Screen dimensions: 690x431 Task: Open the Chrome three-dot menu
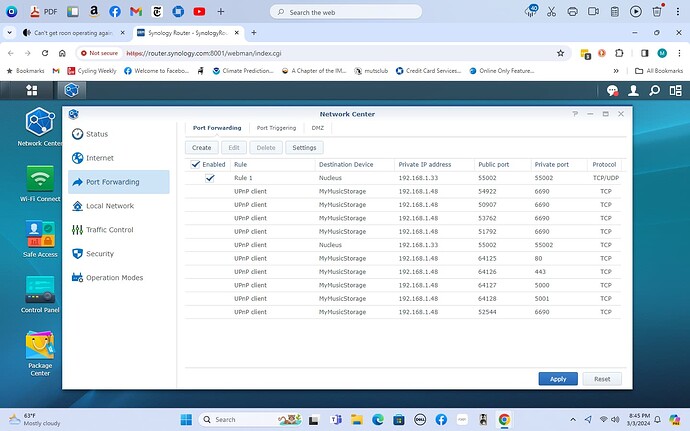[679, 53]
